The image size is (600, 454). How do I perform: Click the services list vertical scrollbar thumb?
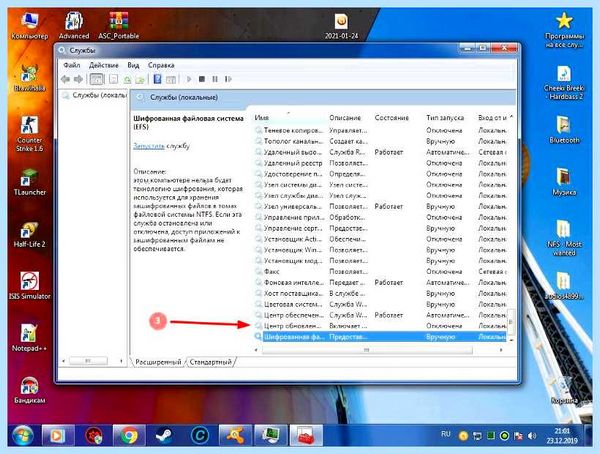click(511, 322)
